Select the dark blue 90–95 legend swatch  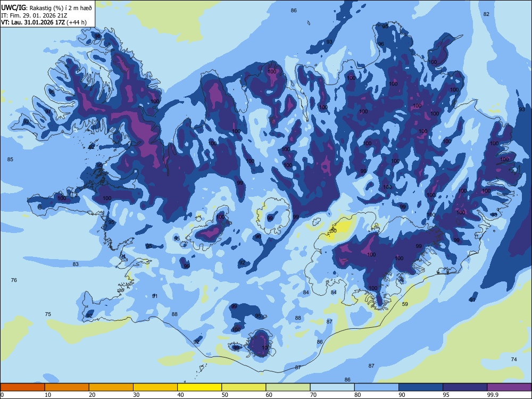tap(421, 387)
